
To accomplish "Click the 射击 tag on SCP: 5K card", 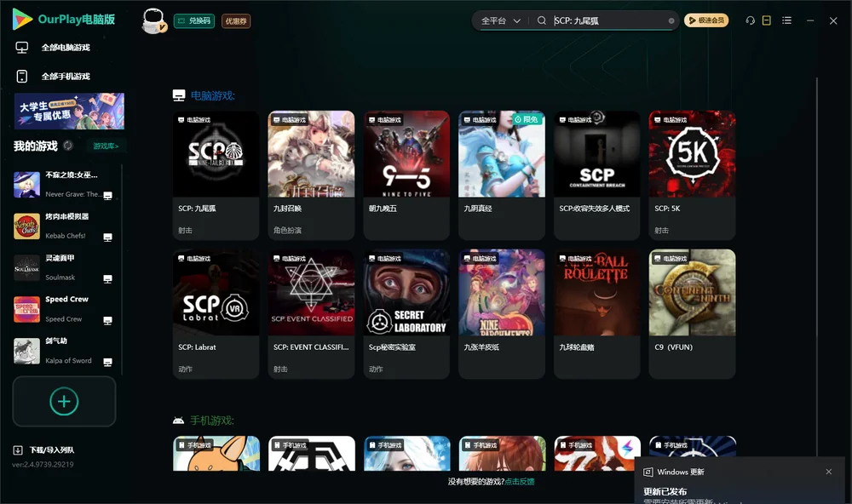I will click(x=661, y=230).
